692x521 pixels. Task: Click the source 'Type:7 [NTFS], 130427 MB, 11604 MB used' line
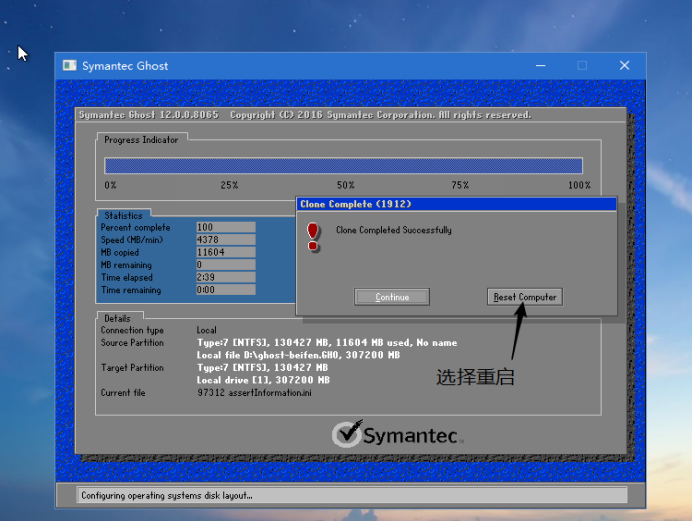(327, 343)
